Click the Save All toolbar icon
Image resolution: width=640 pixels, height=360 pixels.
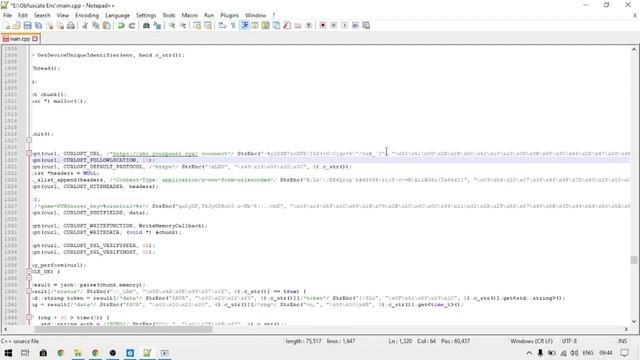click(x=38, y=25)
